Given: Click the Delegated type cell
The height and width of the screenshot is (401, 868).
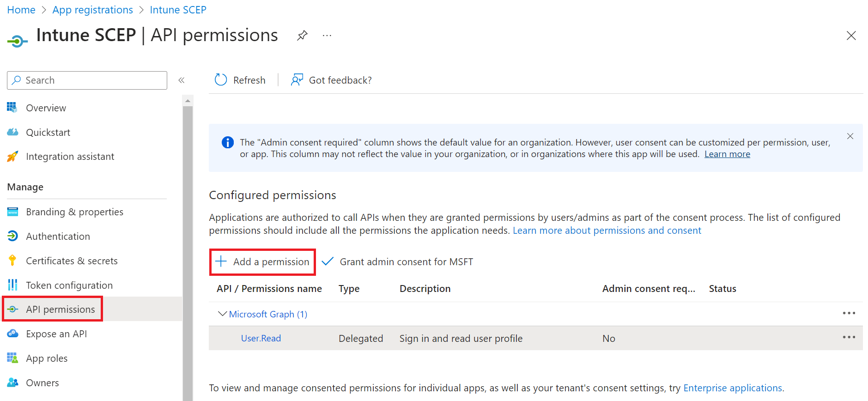Looking at the screenshot, I should (361, 338).
